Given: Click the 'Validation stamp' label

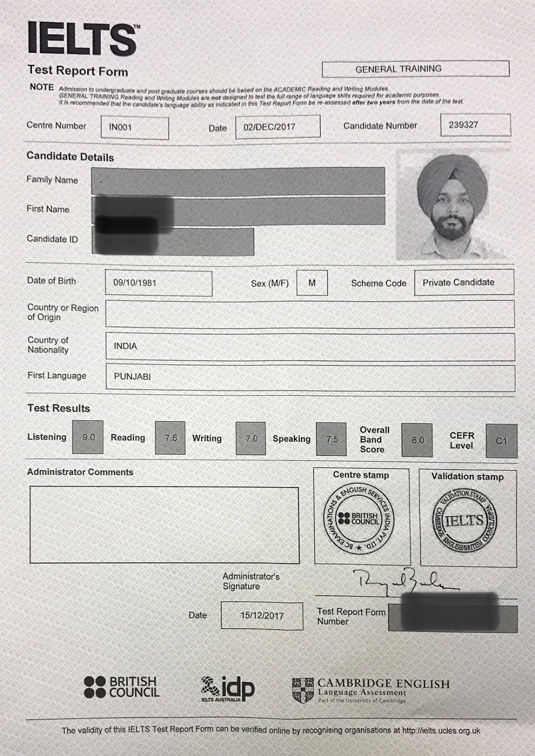Looking at the screenshot, I should (468, 476).
